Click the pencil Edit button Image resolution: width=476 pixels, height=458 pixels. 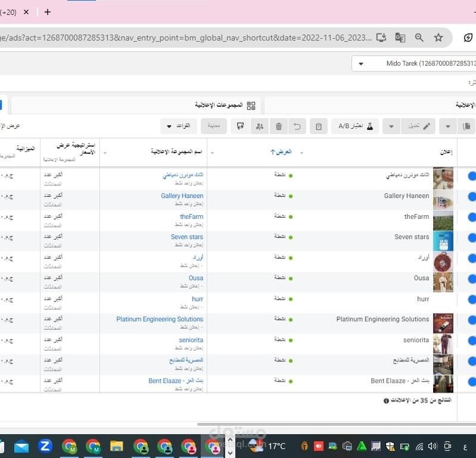(418, 126)
